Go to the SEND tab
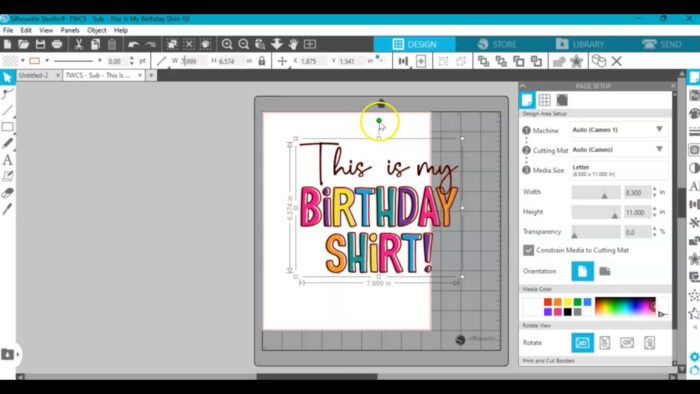This screenshot has width=700, height=394. pos(662,44)
